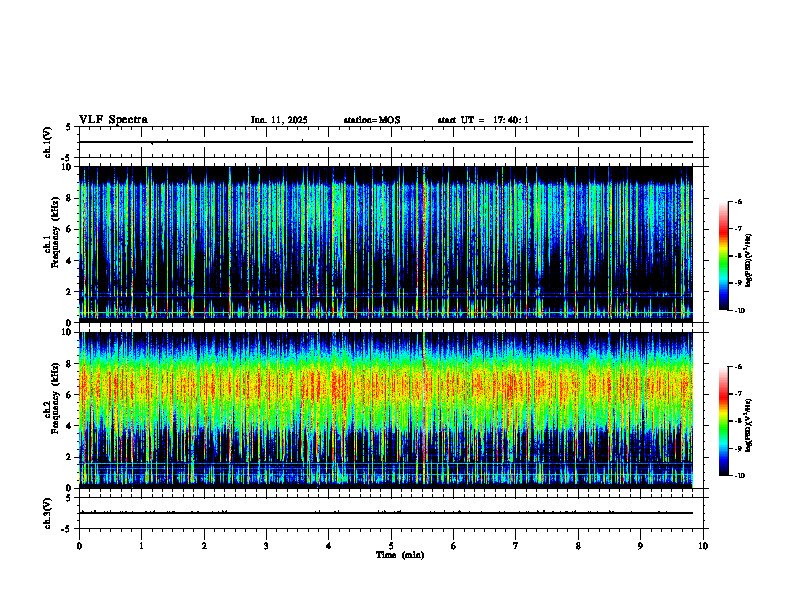792x612 pixels.
Task: Click time axis tick label "1"
Action: click(x=141, y=546)
